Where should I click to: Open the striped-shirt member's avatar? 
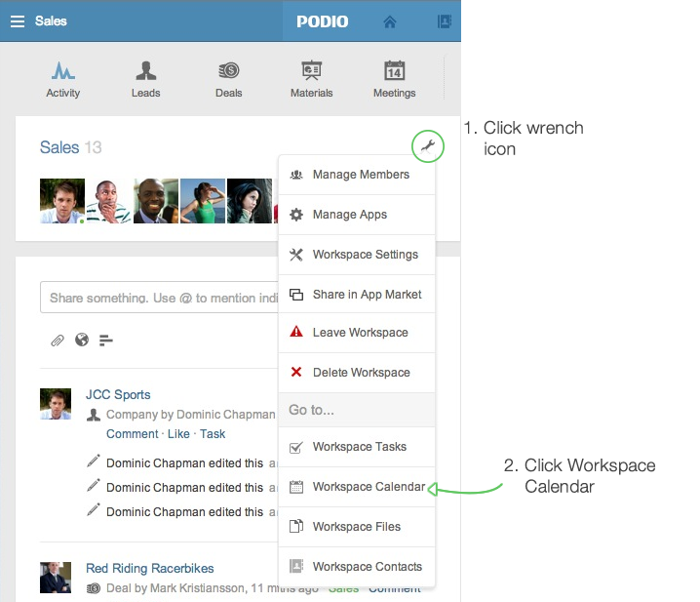tap(108, 201)
